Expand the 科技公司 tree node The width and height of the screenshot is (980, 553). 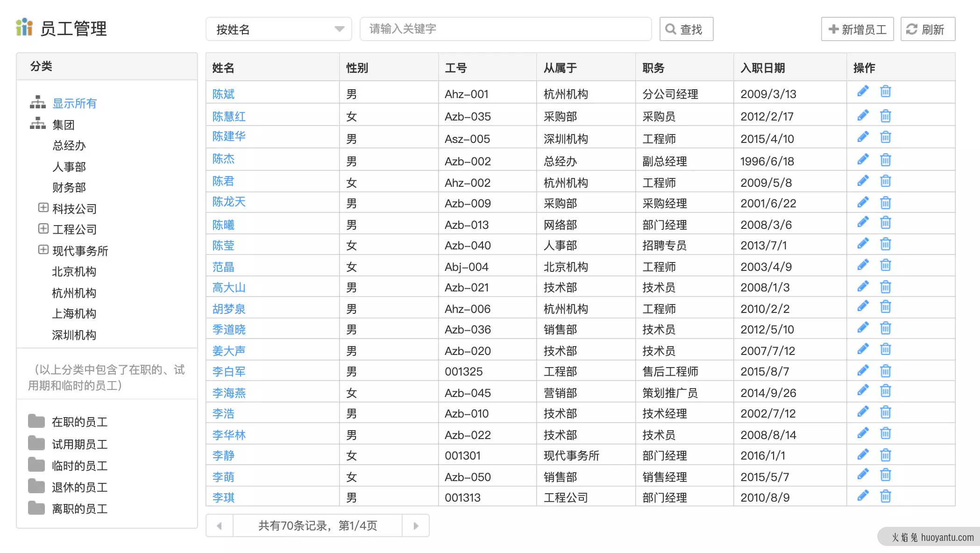[x=43, y=208]
